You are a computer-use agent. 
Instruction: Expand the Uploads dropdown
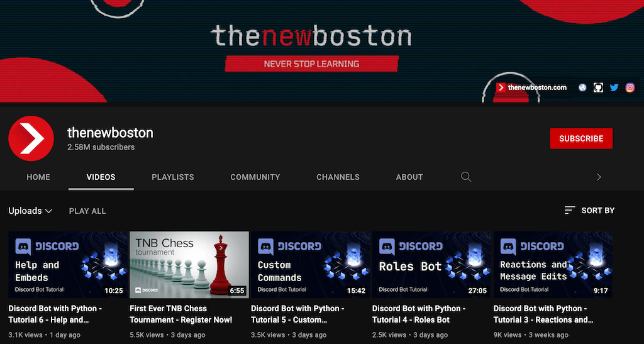(30, 211)
